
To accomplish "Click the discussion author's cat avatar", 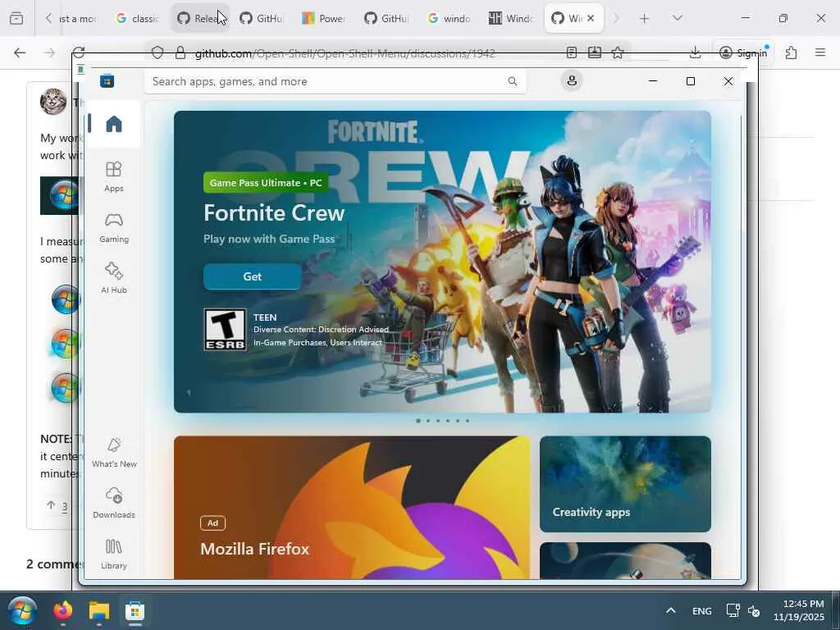I will coord(53,101).
